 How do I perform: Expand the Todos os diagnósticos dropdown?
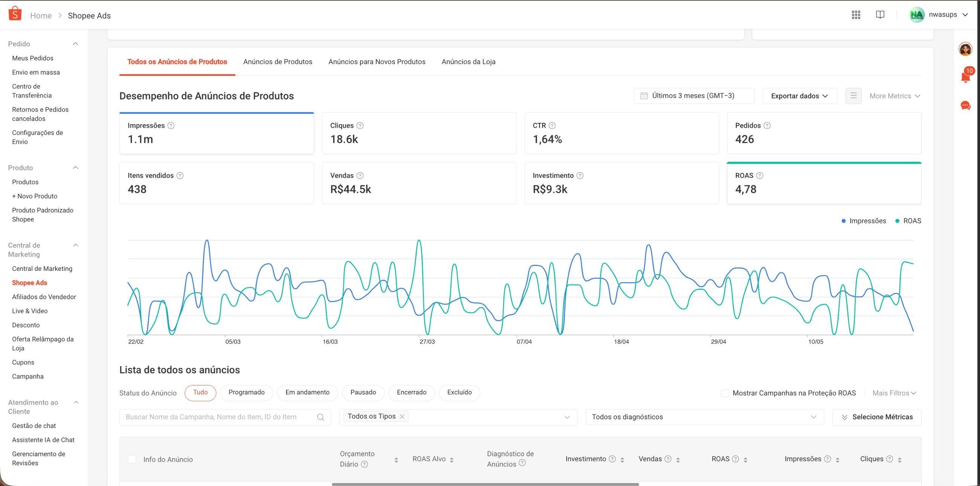[x=704, y=417]
